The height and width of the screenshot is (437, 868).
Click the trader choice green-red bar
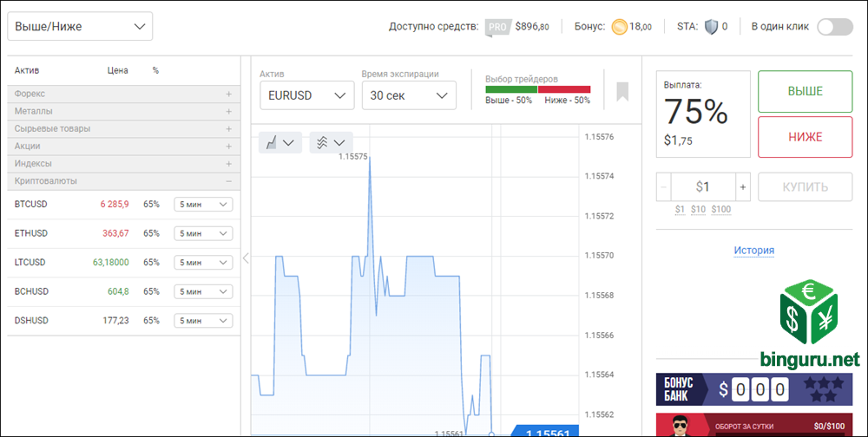537,89
